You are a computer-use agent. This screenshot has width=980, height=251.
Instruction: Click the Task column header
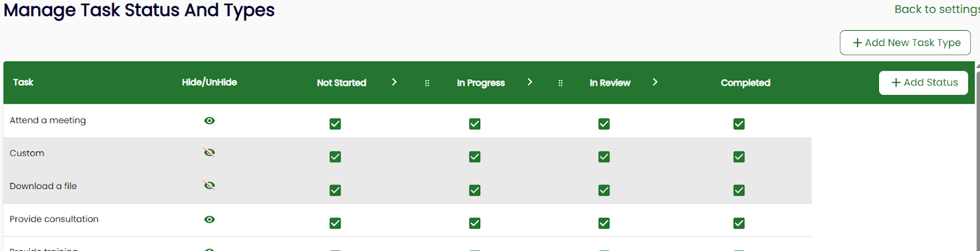(x=23, y=82)
